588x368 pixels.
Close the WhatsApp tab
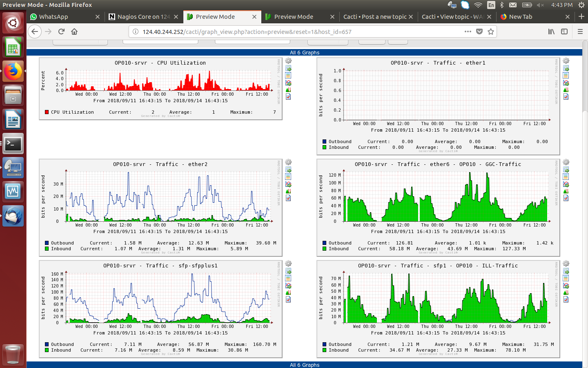click(97, 17)
